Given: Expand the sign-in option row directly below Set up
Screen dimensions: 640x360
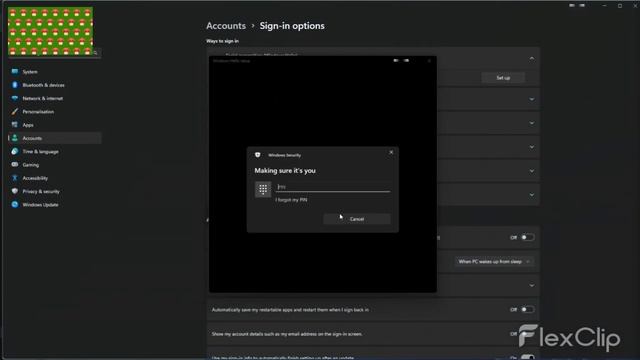Looking at the screenshot, I should pyautogui.click(x=531, y=99).
